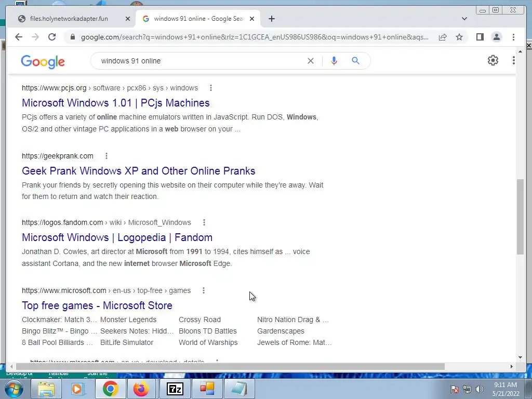This screenshot has width=532, height=399.
Task: Click World of Warships sitelink
Action: 208,342
